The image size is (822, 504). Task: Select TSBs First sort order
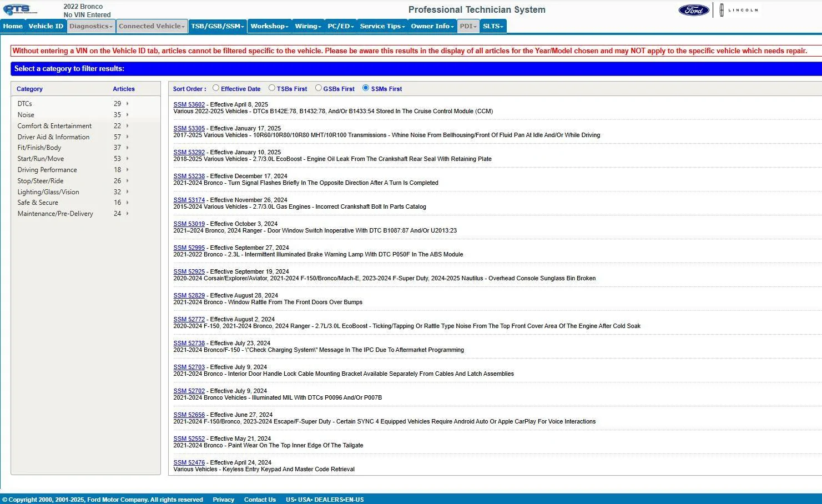point(272,88)
